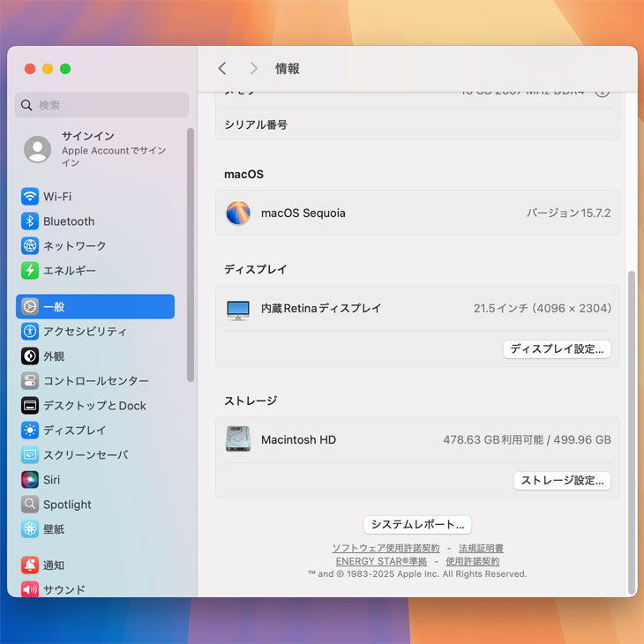Open the Siri icon in sidebar
This screenshot has height=644, width=644.
point(30,480)
